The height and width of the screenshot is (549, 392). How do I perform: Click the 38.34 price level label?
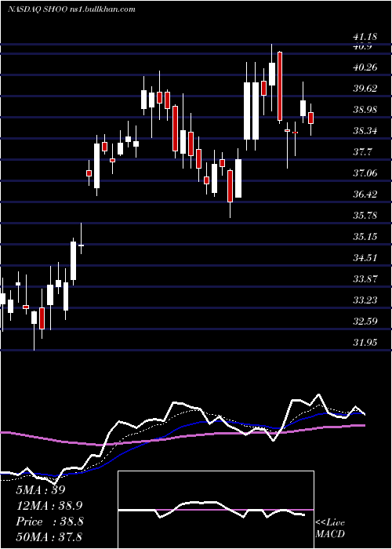pos(365,131)
